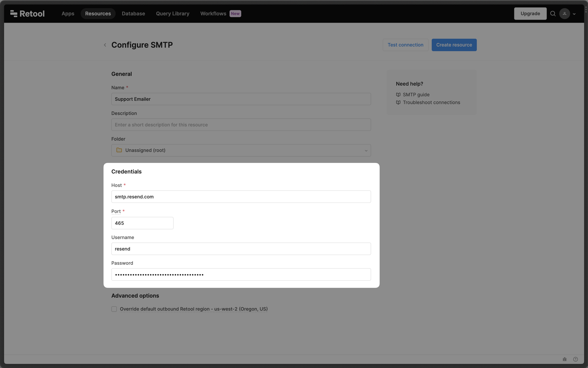
Task: Click the Need help? heading
Action: click(x=410, y=84)
